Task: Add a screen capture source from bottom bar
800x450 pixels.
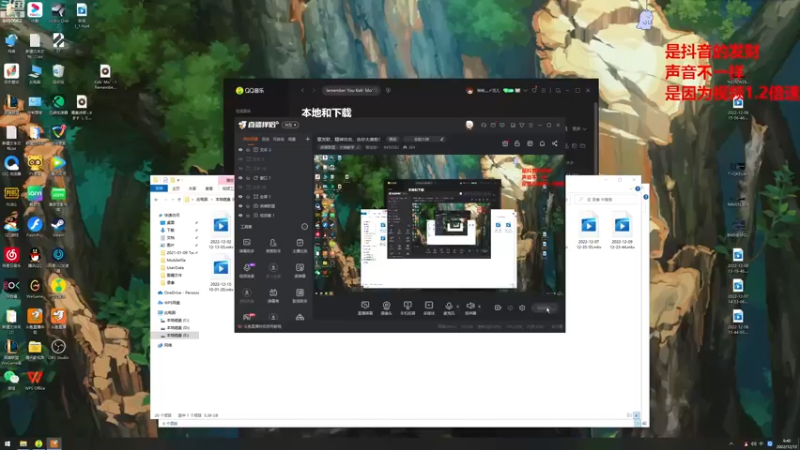Action: 365,308
